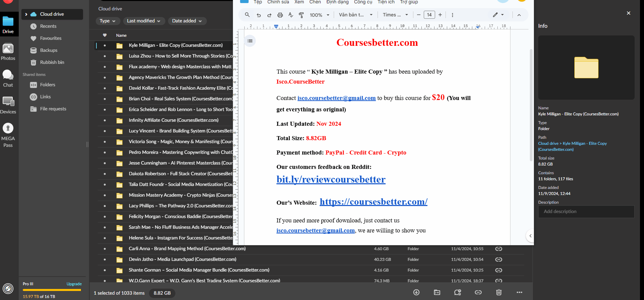Click the print icon in document toolbar

pos(280,15)
